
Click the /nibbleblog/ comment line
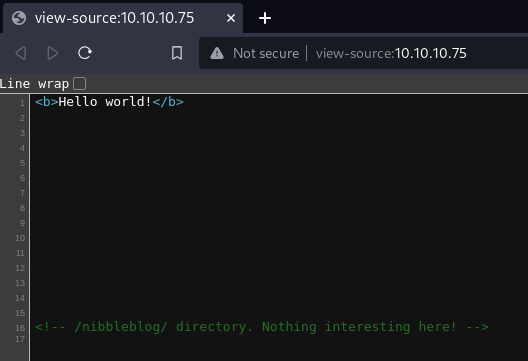(x=262, y=327)
